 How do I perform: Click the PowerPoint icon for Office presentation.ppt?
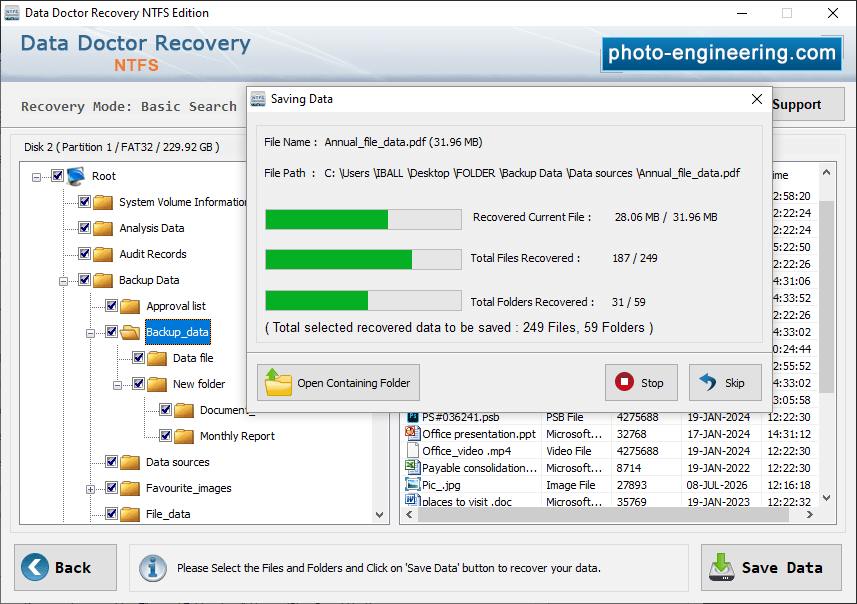[412, 433]
